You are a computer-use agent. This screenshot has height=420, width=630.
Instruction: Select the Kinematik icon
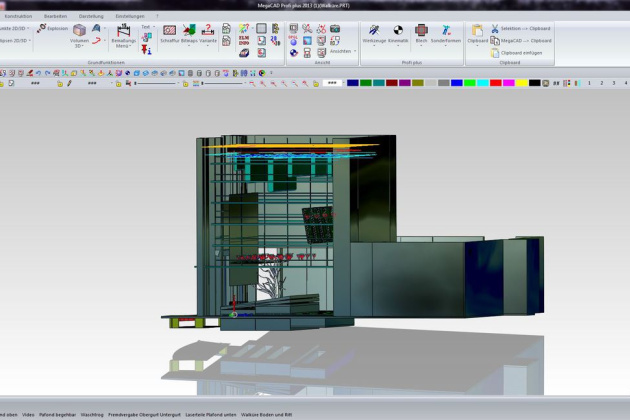[398, 32]
